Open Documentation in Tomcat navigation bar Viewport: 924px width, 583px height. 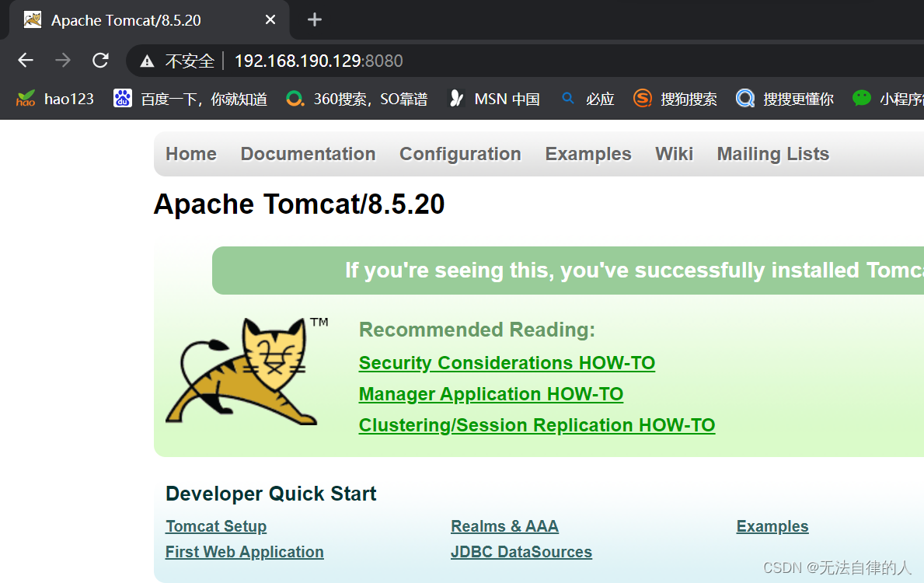pos(309,154)
